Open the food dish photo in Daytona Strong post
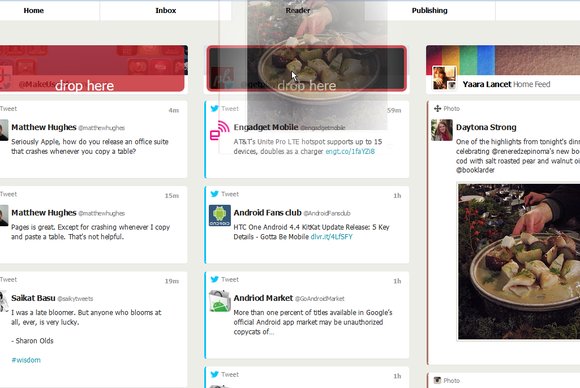 pyautogui.click(x=519, y=261)
